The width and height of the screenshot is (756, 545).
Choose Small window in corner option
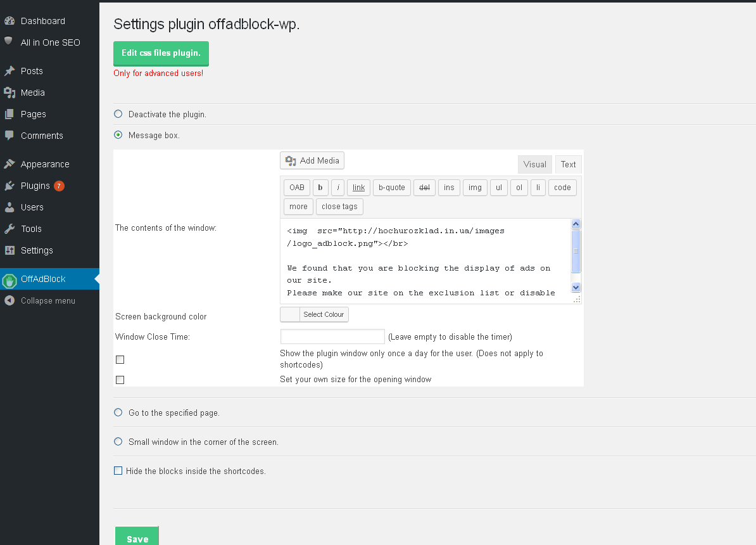(x=118, y=441)
